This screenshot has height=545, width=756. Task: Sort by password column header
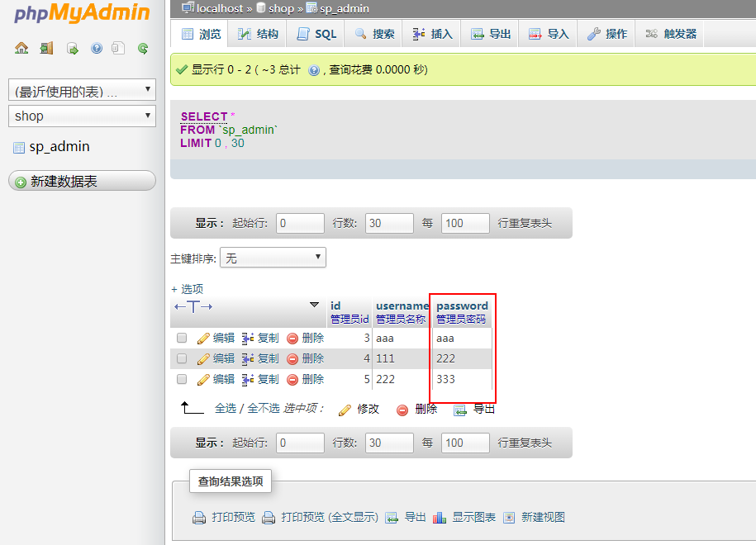pyautogui.click(x=462, y=306)
